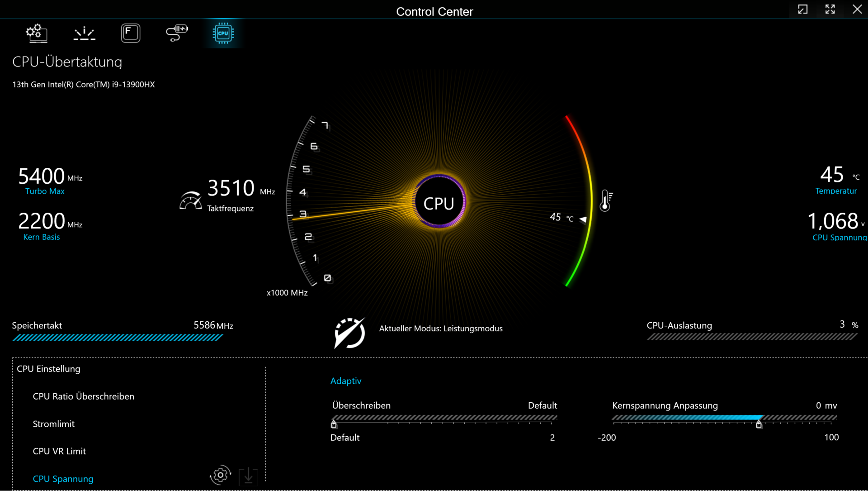Open the system settings tab icon

pyautogui.click(x=37, y=33)
